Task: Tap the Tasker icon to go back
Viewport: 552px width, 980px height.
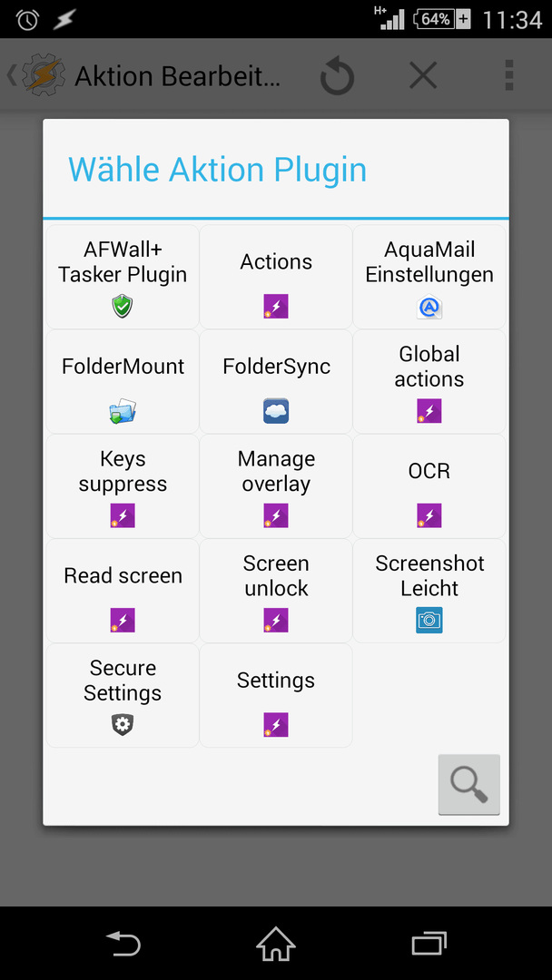Action: (37, 75)
